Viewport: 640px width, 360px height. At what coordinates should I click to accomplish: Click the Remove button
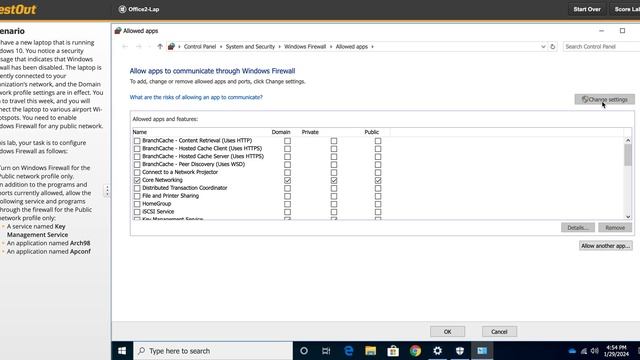615,227
